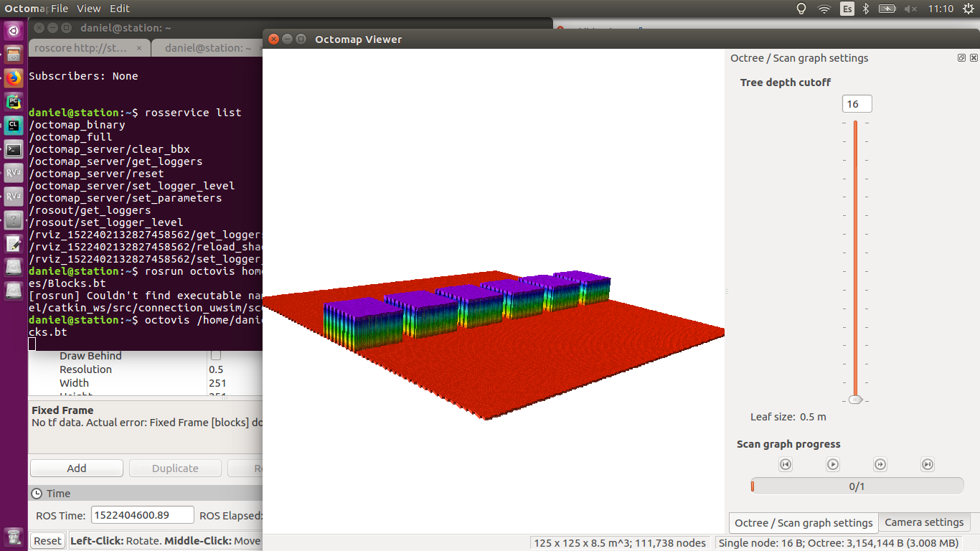Click the 'Leaf size: 0.5 m' label
This screenshot has height=551, width=980.
(788, 417)
